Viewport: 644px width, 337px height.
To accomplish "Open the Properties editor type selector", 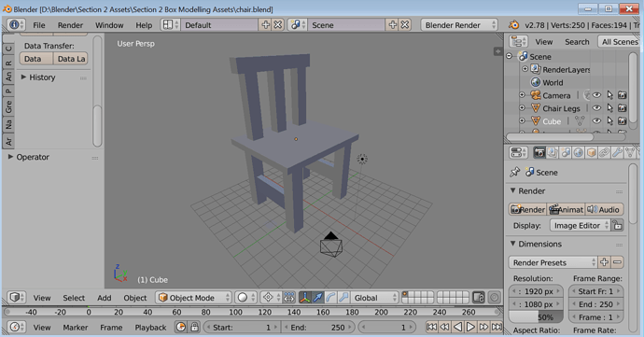I will [x=519, y=153].
